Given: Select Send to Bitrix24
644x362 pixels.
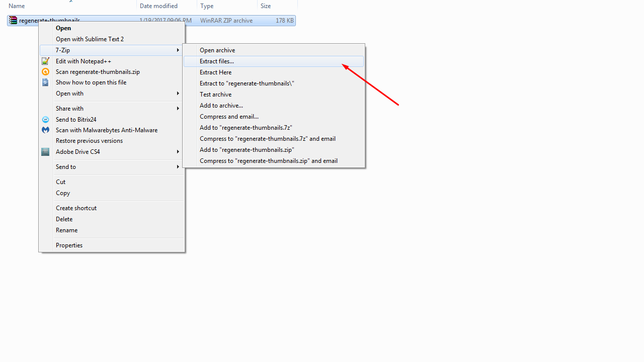Looking at the screenshot, I should (x=112, y=120).
